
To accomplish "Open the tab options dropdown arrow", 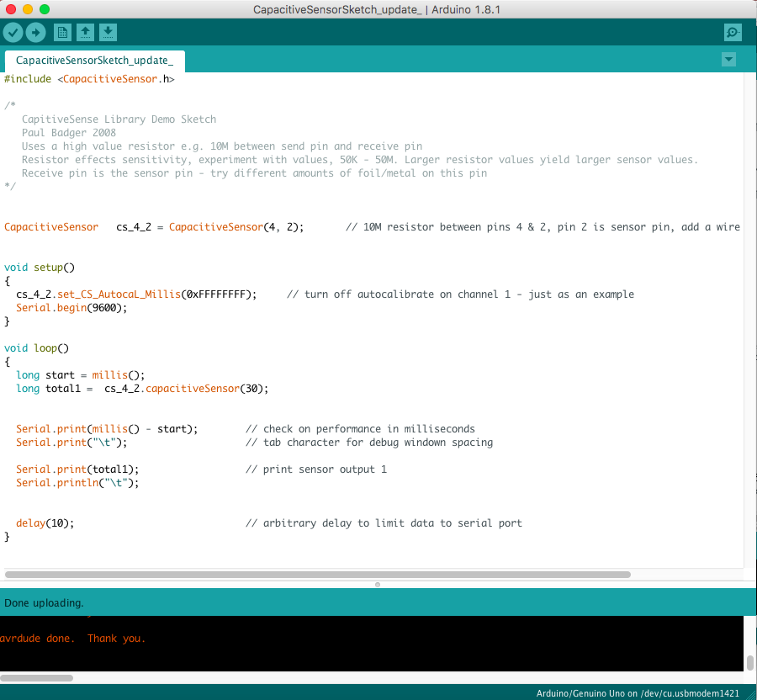I will pos(728,60).
